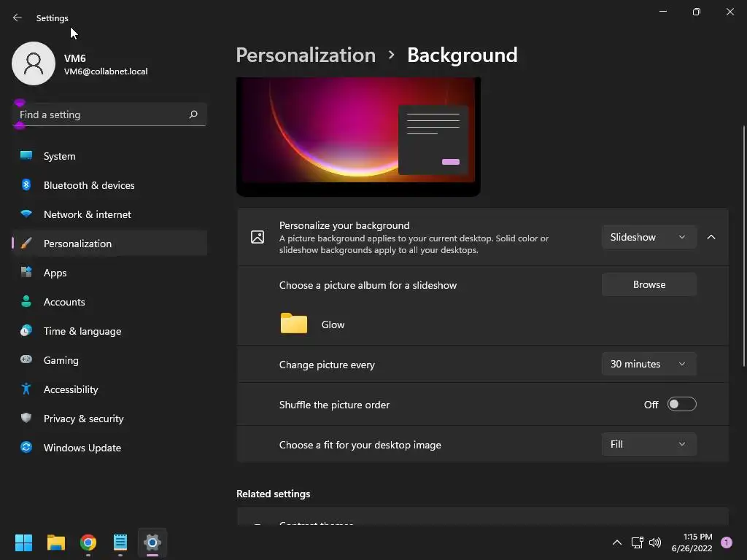Open the Notepad taskbar icon
This screenshot has height=560, width=747.
(x=120, y=542)
